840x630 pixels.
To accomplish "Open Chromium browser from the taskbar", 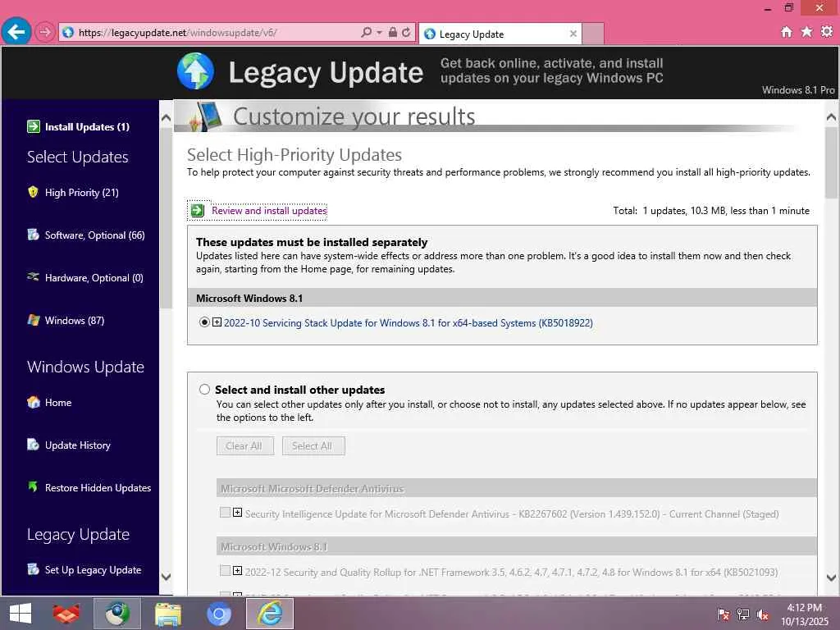I will point(218,614).
